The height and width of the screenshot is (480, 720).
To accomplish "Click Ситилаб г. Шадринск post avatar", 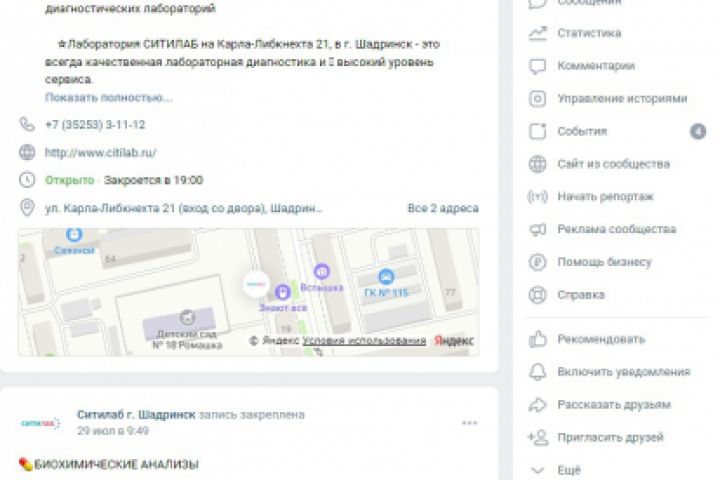I will tap(40, 423).
